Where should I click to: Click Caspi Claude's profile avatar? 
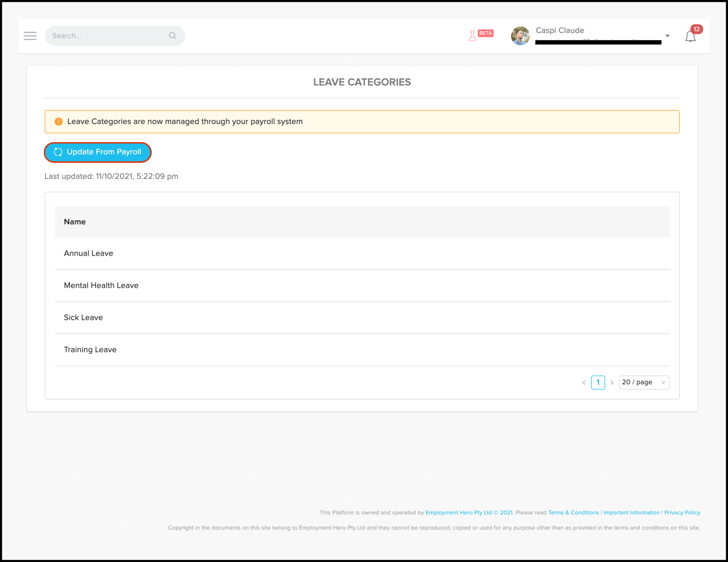[520, 36]
